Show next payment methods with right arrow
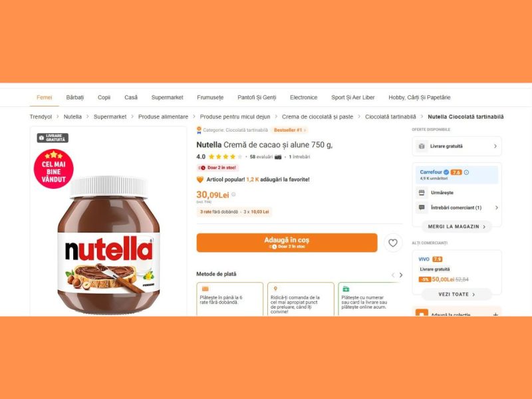532x399 pixels. 401,275
